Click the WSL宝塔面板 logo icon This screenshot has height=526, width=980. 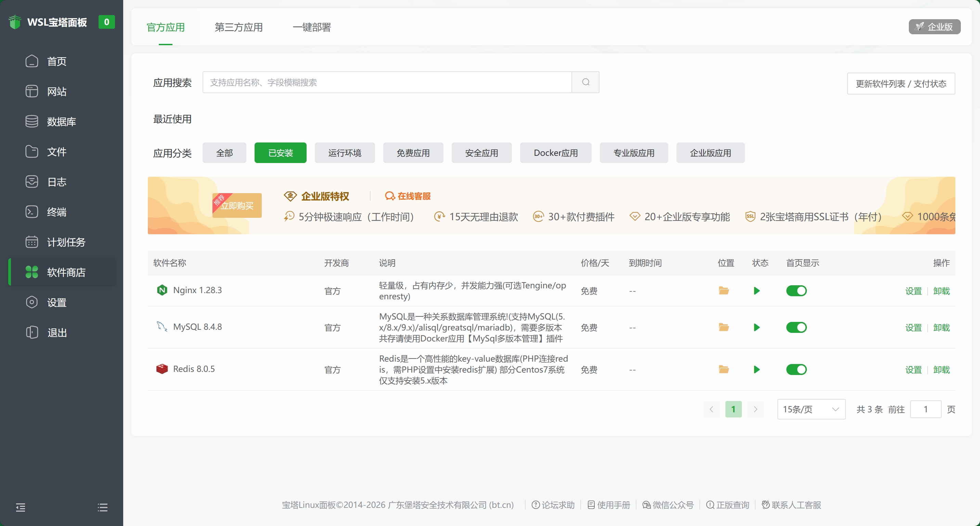[15, 22]
